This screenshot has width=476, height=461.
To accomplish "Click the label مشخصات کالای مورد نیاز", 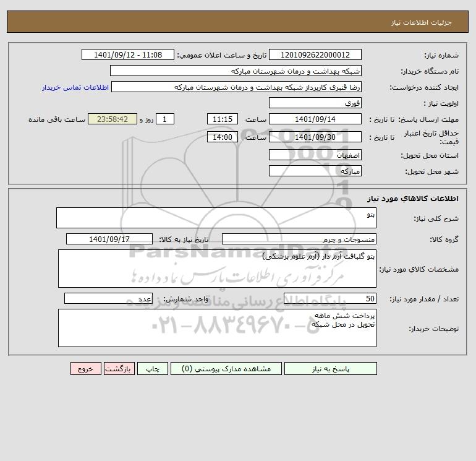I will pos(419,269).
